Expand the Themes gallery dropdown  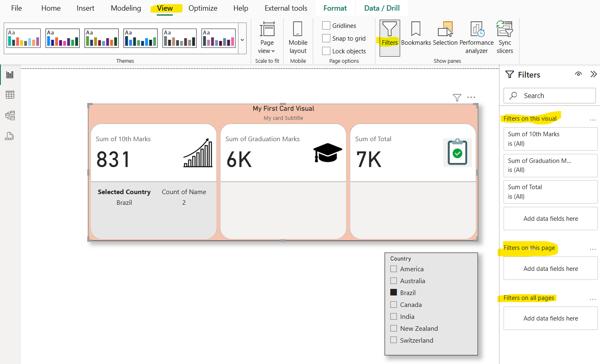[242, 40]
